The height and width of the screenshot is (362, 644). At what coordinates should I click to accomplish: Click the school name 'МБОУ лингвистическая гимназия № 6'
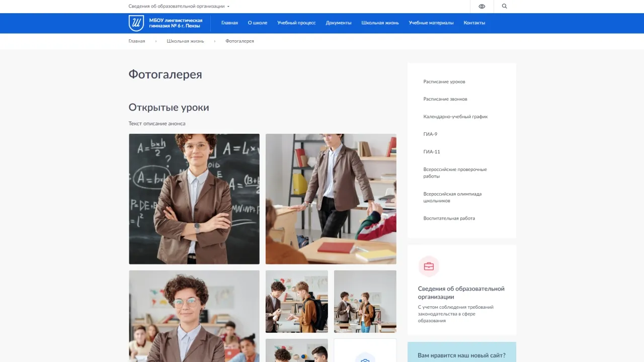[176, 23]
